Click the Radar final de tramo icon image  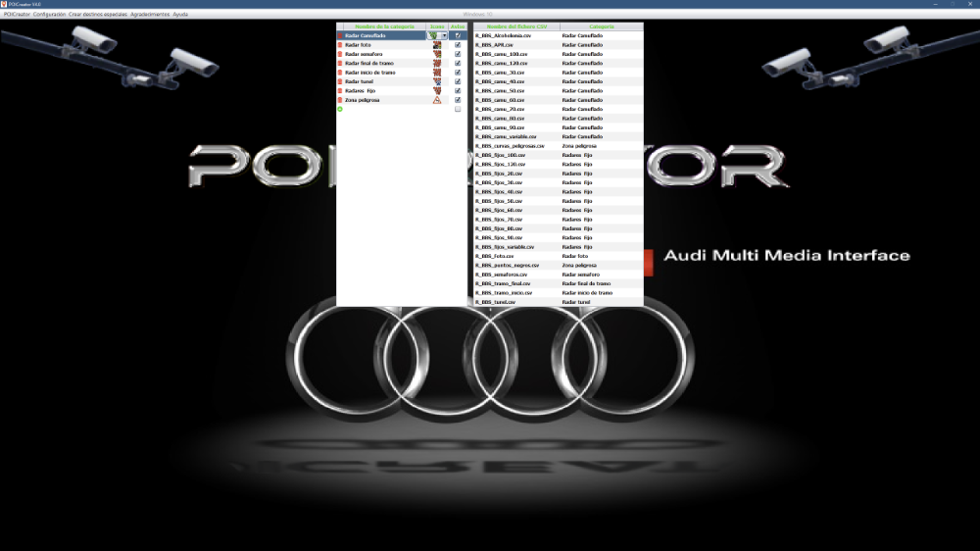click(x=437, y=63)
